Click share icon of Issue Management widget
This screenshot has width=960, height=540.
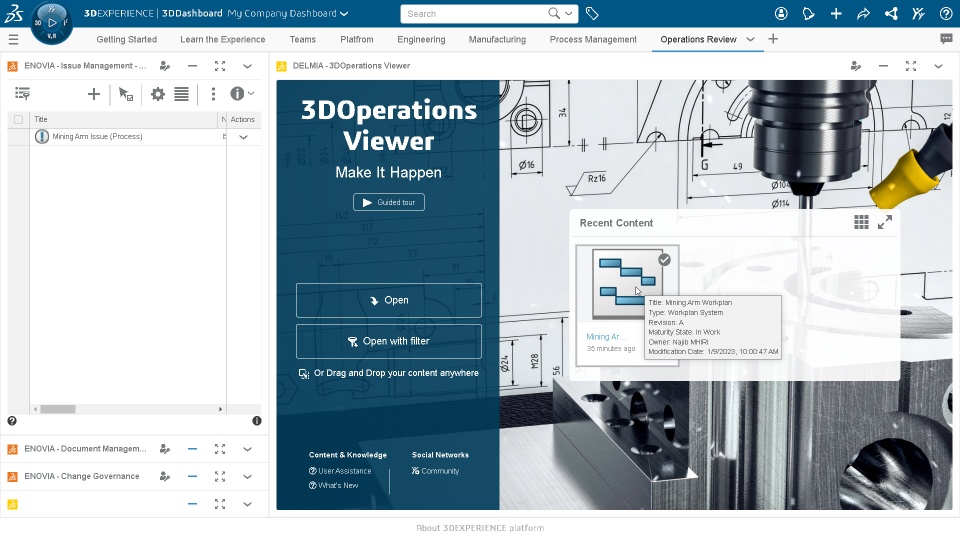click(x=165, y=66)
